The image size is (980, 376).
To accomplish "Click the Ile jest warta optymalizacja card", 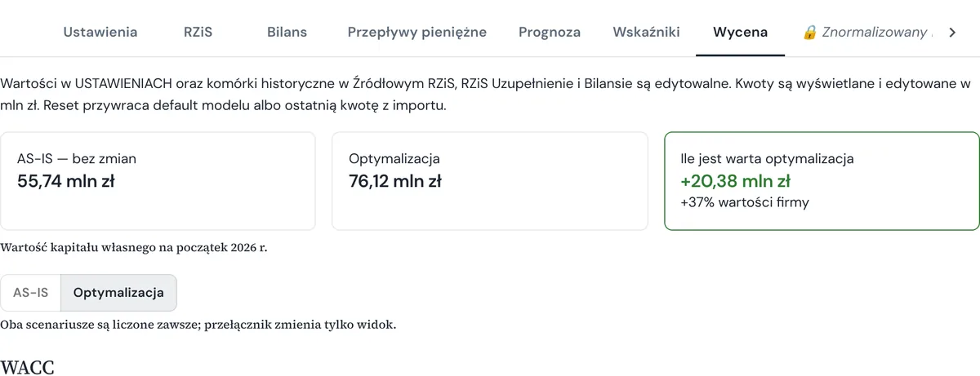I will click(x=822, y=181).
